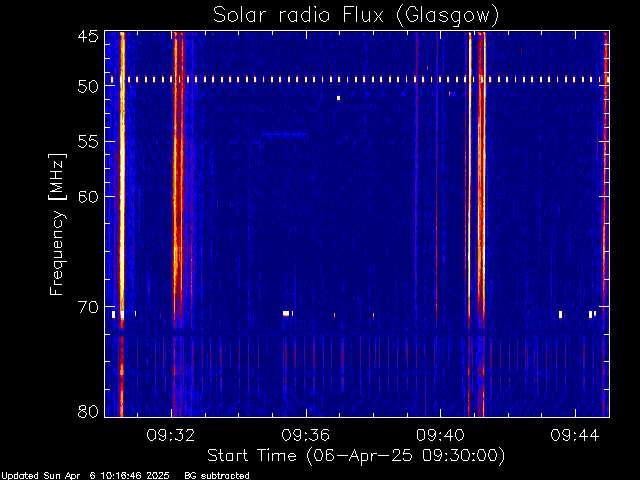Click the 09:40 time tick label
The image size is (640, 480).
coord(440,435)
